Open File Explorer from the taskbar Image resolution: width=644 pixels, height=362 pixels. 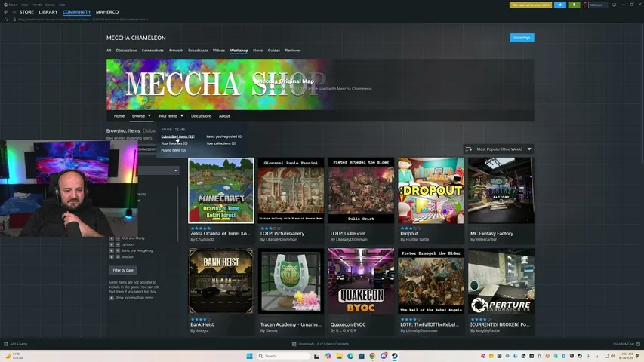point(339,356)
